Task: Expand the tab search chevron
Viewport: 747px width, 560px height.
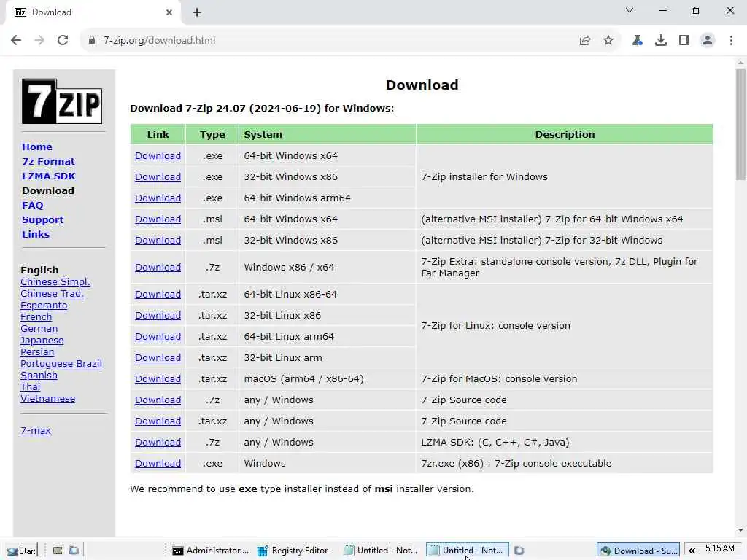Action: coord(630,10)
